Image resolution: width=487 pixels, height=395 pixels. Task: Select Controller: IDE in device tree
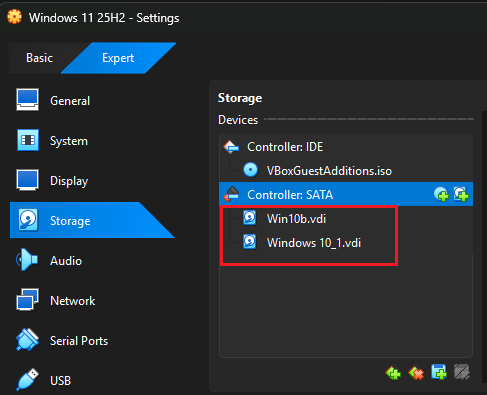pos(346,147)
